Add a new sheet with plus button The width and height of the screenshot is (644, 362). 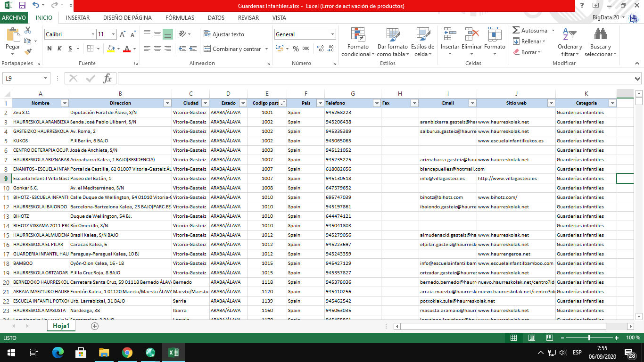coord(95,326)
